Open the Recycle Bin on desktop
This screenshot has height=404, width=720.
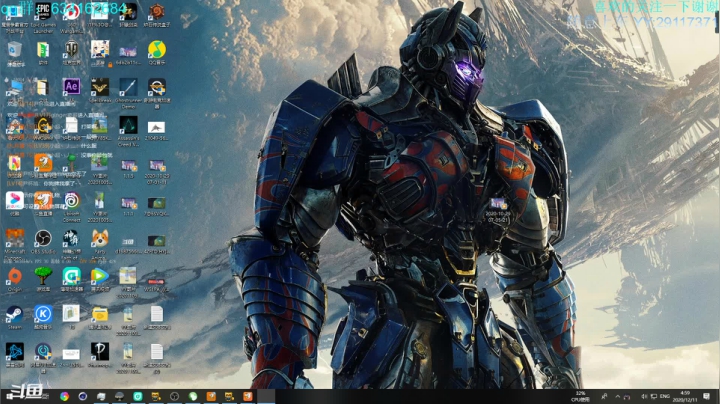pos(15,50)
